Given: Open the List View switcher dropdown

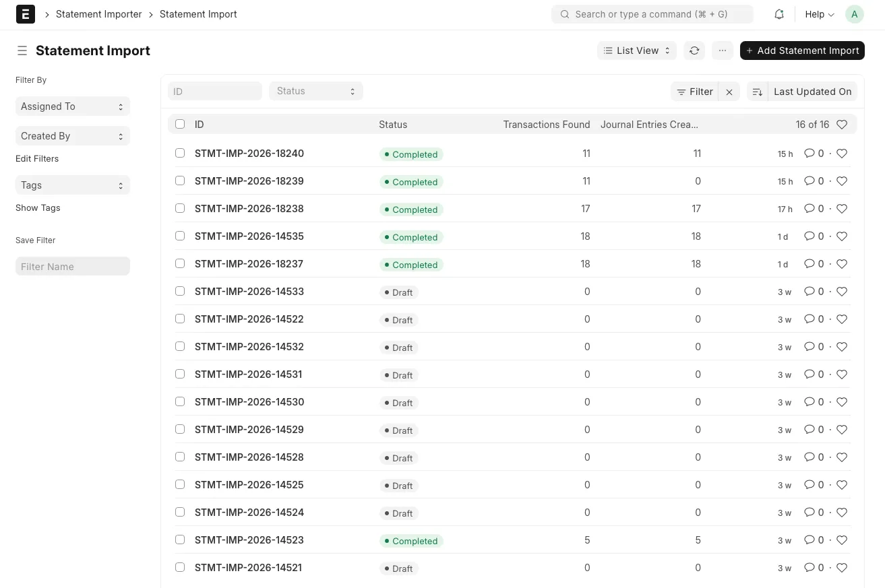Looking at the screenshot, I should [x=636, y=51].
